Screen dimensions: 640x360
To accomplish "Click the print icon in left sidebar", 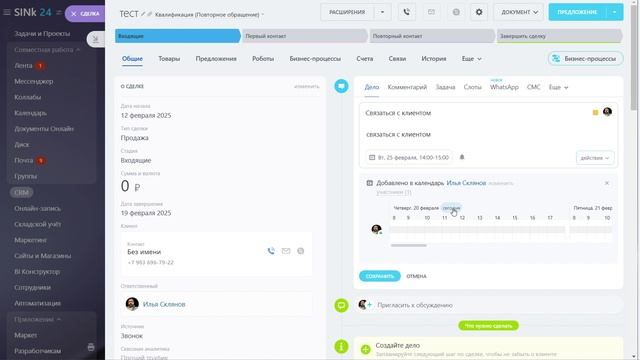I will tap(91, 347).
